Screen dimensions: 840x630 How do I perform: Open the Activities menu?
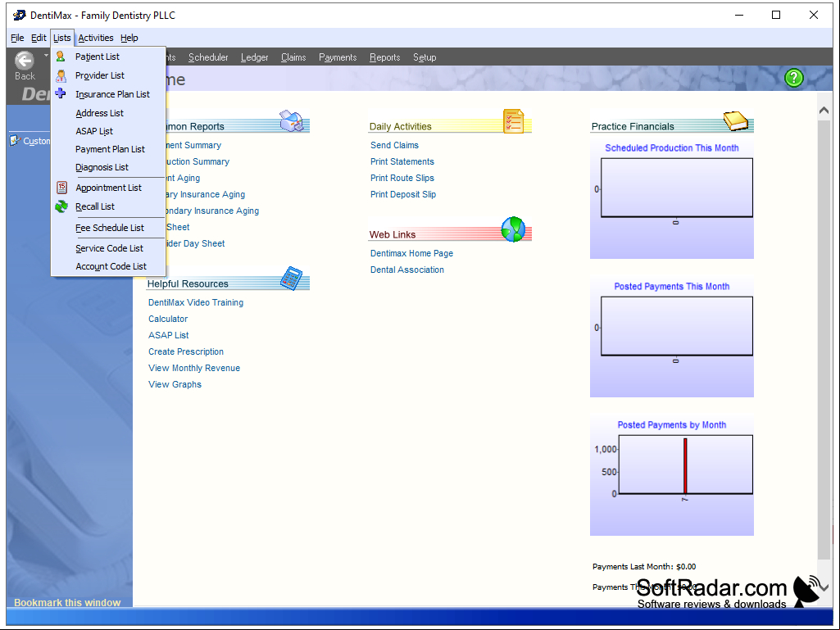pyautogui.click(x=96, y=38)
